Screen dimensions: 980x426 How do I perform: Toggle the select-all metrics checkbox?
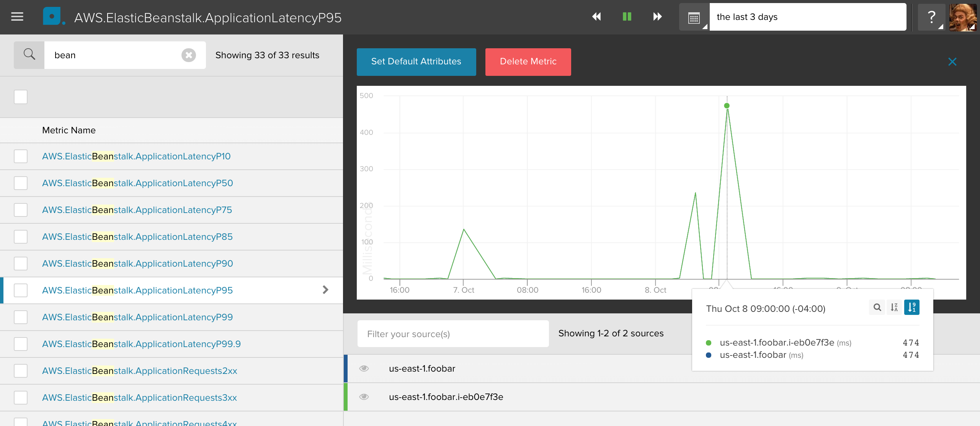[21, 97]
